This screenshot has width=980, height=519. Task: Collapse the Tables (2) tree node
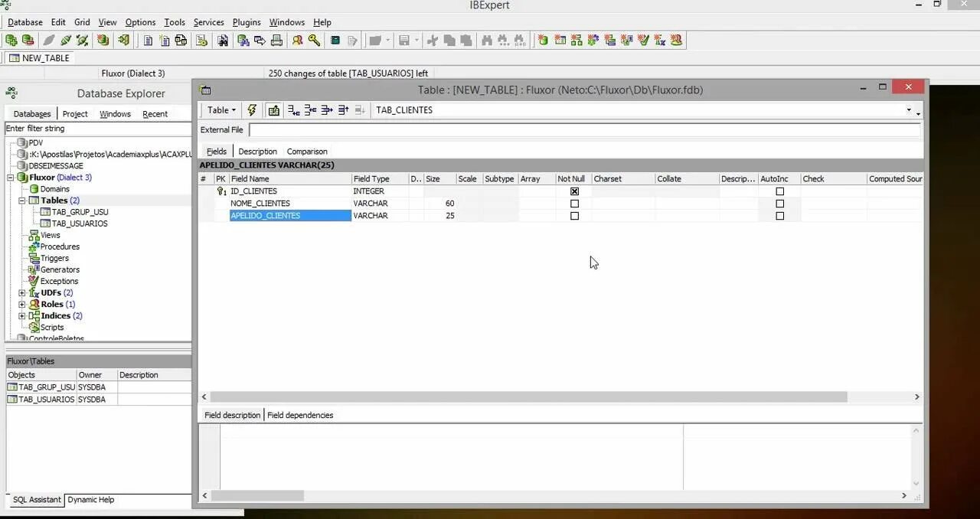click(22, 200)
